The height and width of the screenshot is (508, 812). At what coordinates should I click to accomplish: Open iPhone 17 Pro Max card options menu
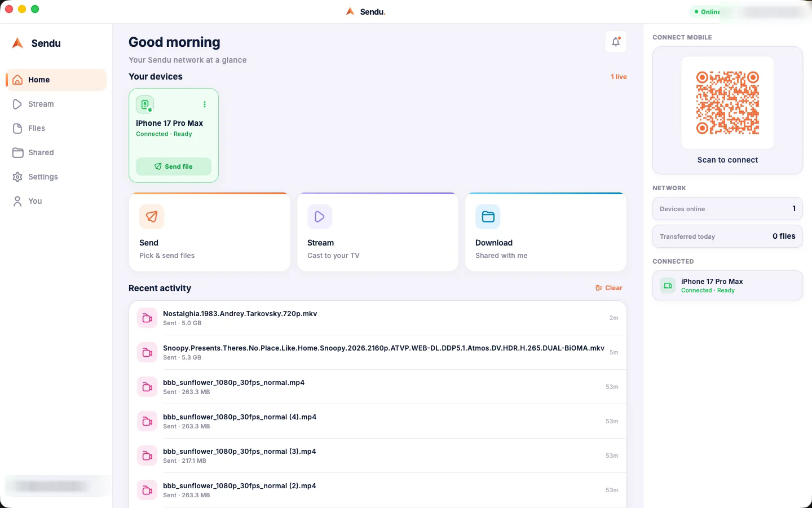tap(205, 104)
